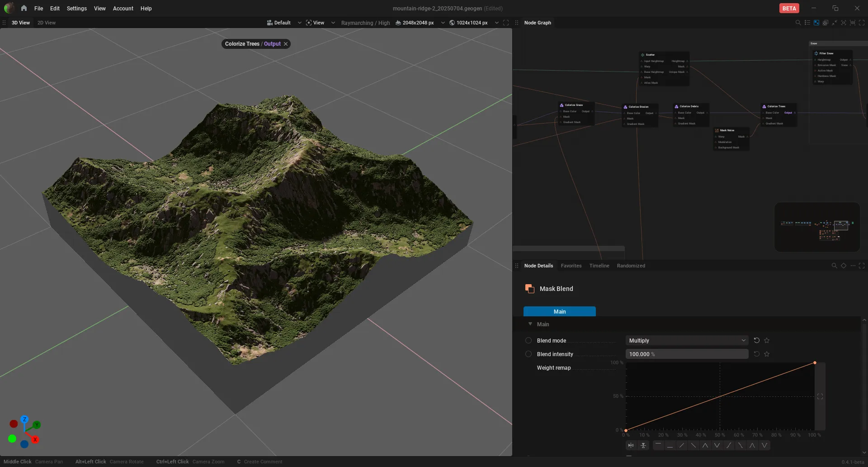Open the Blend mode Multiply dropdown
This screenshot has width=868, height=467.
(687, 340)
